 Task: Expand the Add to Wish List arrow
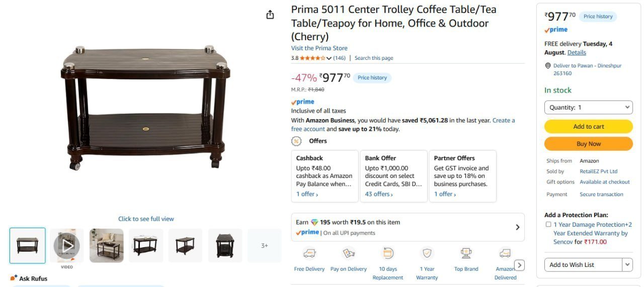click(x=627, y=265)
